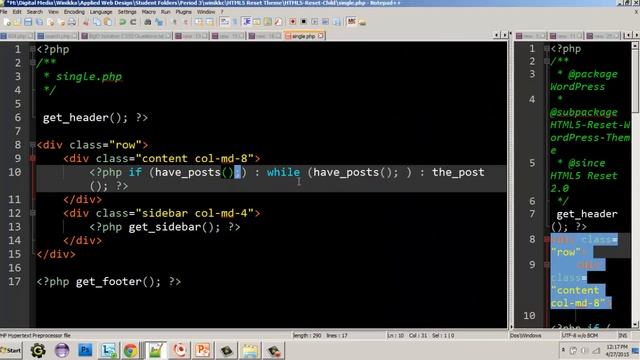This screenshot has height=360, width=640.
Task: Open the Replace toolbar icon
Action: (159, 22)
